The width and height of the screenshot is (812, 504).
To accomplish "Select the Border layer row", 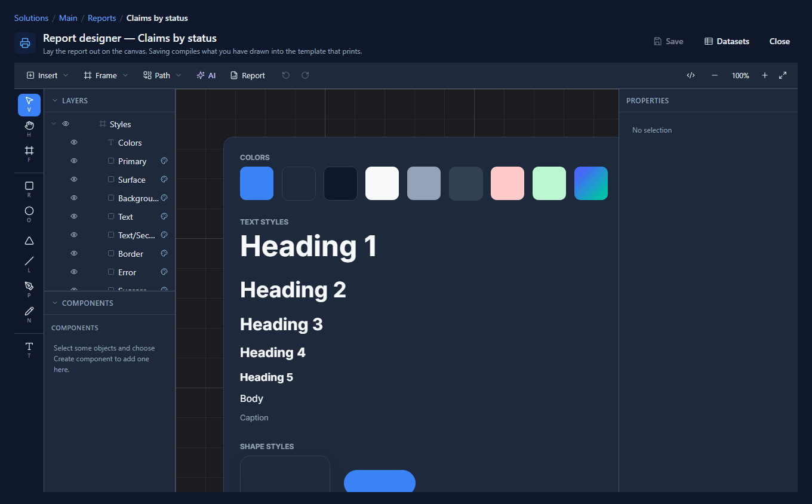I will point(110,254).
